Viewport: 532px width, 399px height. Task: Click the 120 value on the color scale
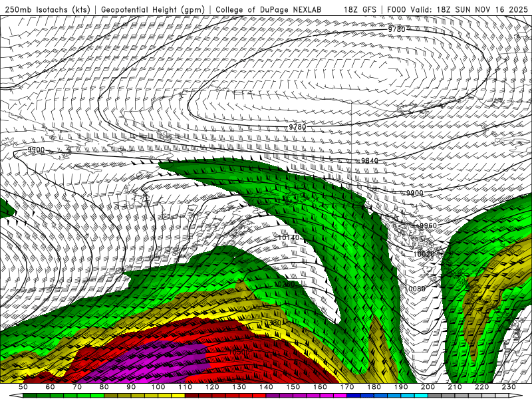(x=212, y=387)
